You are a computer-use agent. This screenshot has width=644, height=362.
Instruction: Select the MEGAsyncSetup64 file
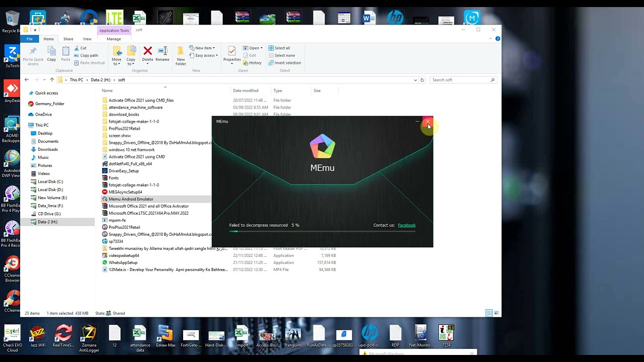(125, 192)
